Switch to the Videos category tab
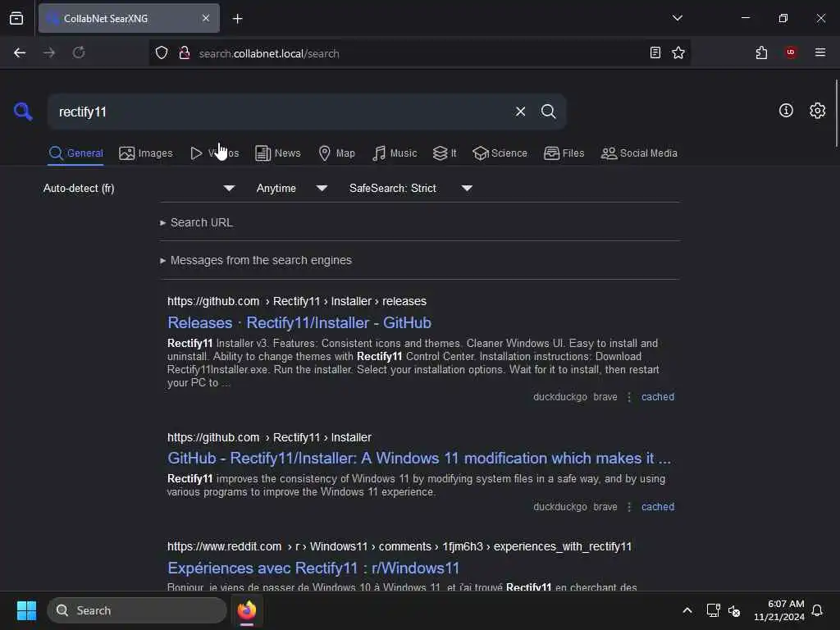 pyautogui.click(x=214, y=153)
